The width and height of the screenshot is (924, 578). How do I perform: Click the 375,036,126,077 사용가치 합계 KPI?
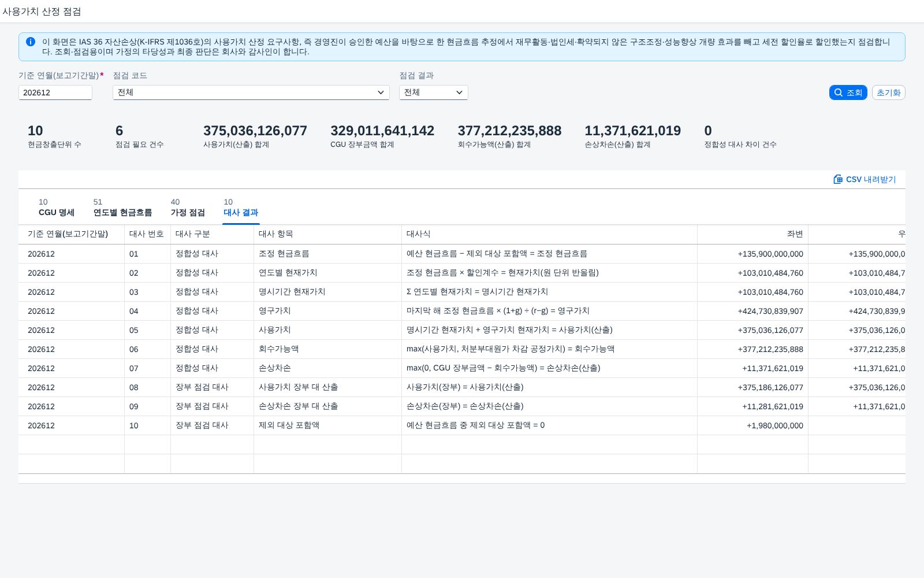coord(255,131)
